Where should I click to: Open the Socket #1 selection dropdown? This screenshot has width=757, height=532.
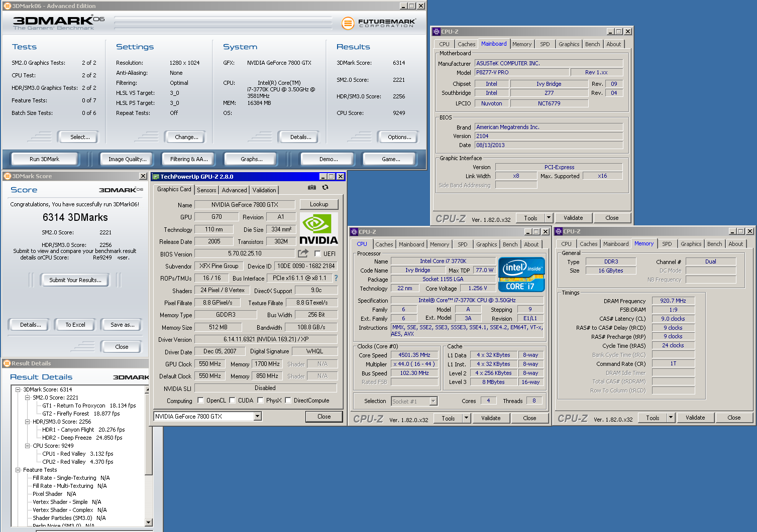(x=433, y=401)
